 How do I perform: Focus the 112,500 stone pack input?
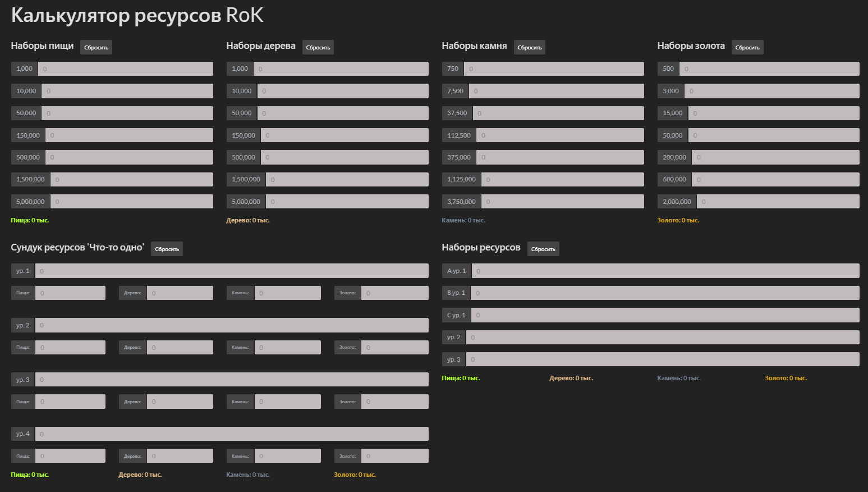(560, 135)
